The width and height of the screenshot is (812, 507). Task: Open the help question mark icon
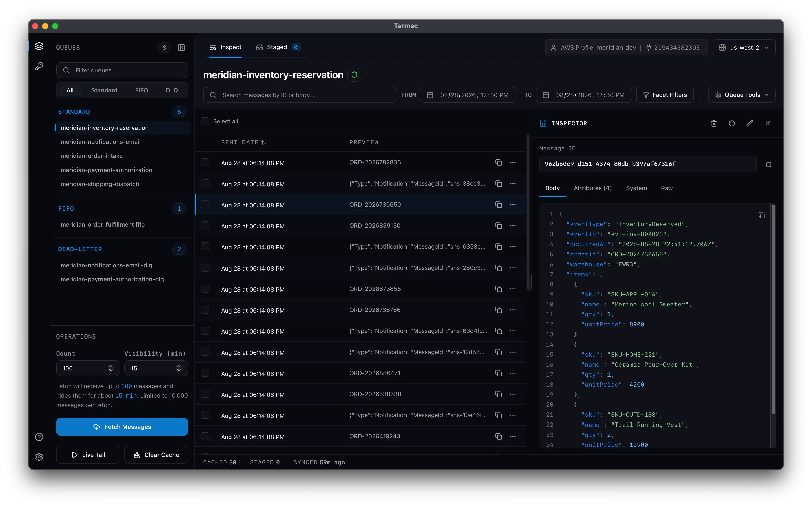(x=39, y=437)
